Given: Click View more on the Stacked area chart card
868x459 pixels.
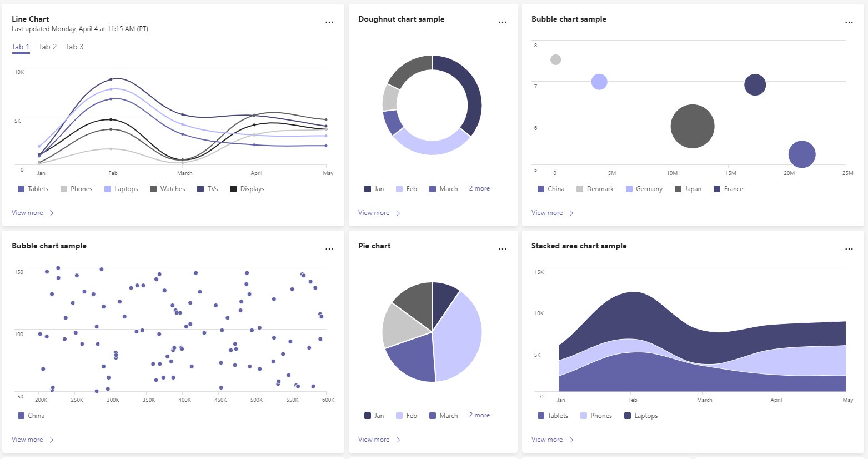Looking at the screenshot, I should 547,440.
